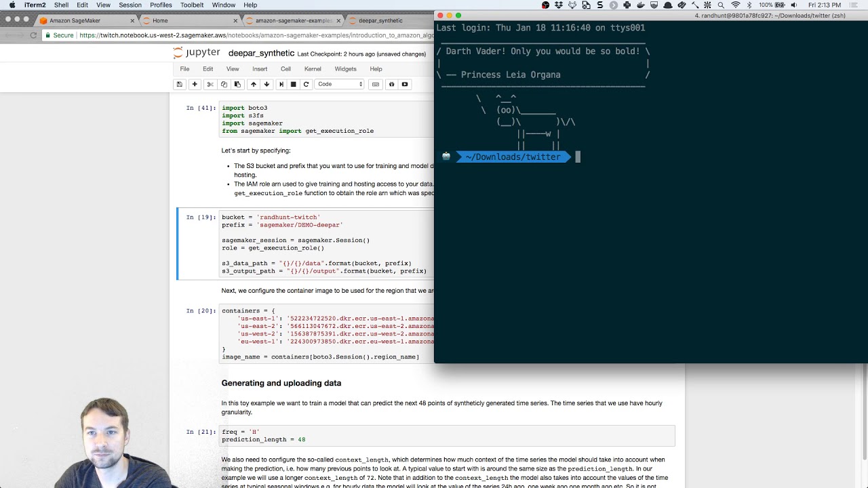Select the bucket and prefix code cell

coord(325,244)
